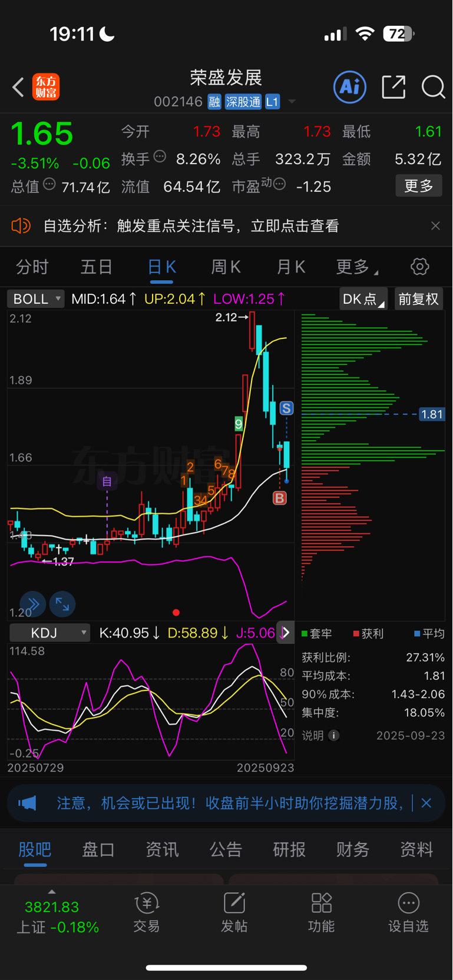Tap the 自 marker on chart

pos(107,481)
